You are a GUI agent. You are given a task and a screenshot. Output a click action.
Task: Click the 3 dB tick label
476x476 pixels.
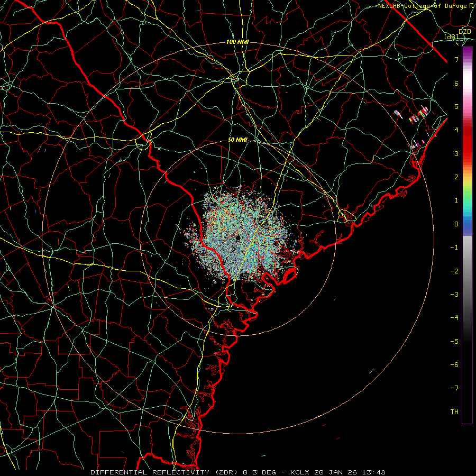coord(456,153)
